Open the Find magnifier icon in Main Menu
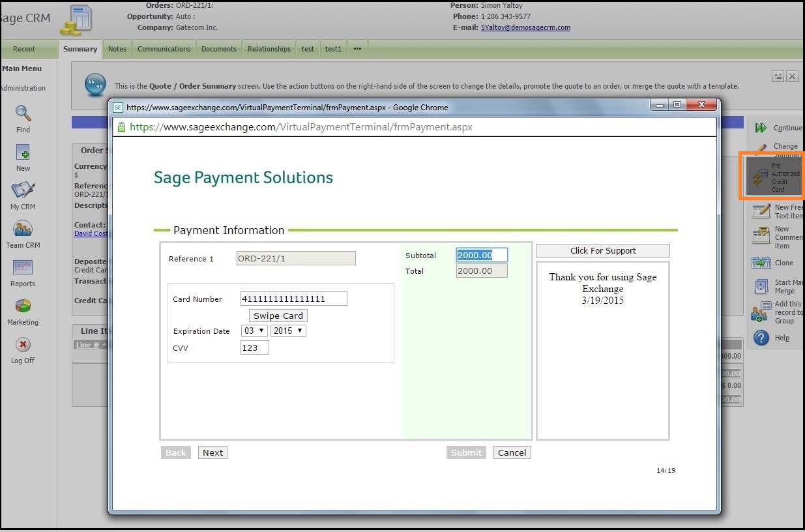The height and width of the screenshot is (532, 805). (x=23, y=113)
